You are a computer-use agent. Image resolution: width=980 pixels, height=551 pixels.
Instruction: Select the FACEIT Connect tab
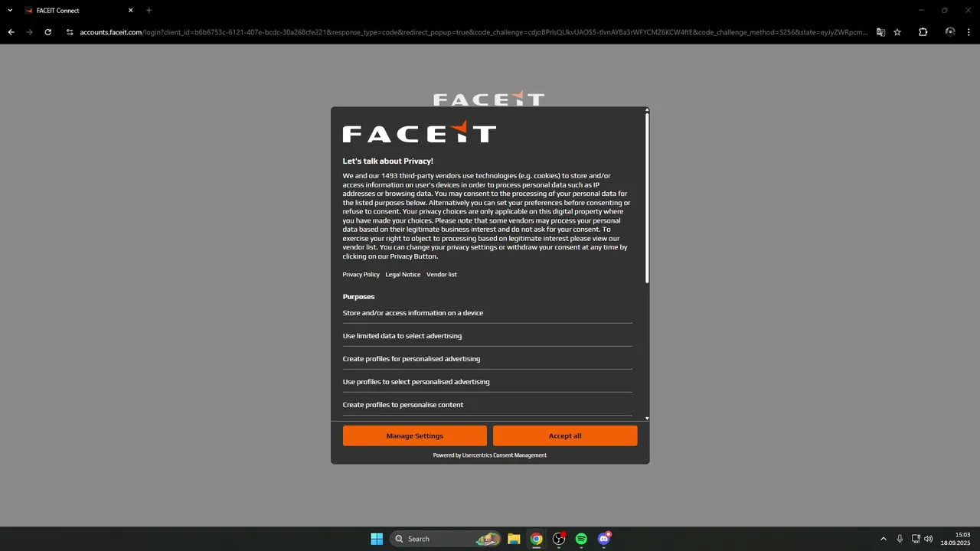click(x=78, y=11)
